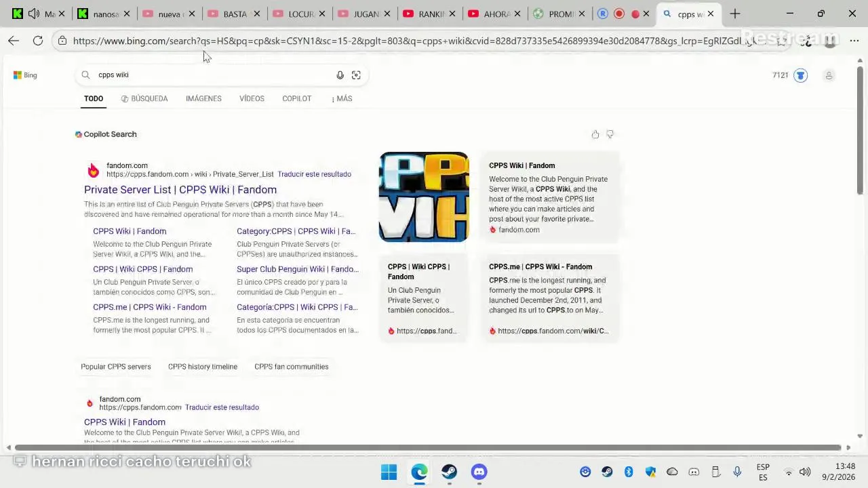Open second result CPPS Wiki | Fandom title
868x488 pixels.
(x=125, y=422)
